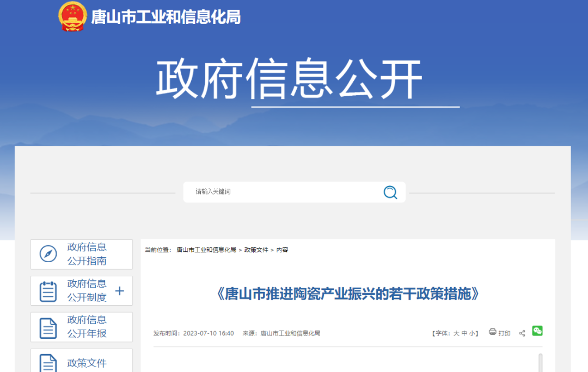
Task: Click 政策文件 in the breadcrumb path
Action: click(256, 250)
